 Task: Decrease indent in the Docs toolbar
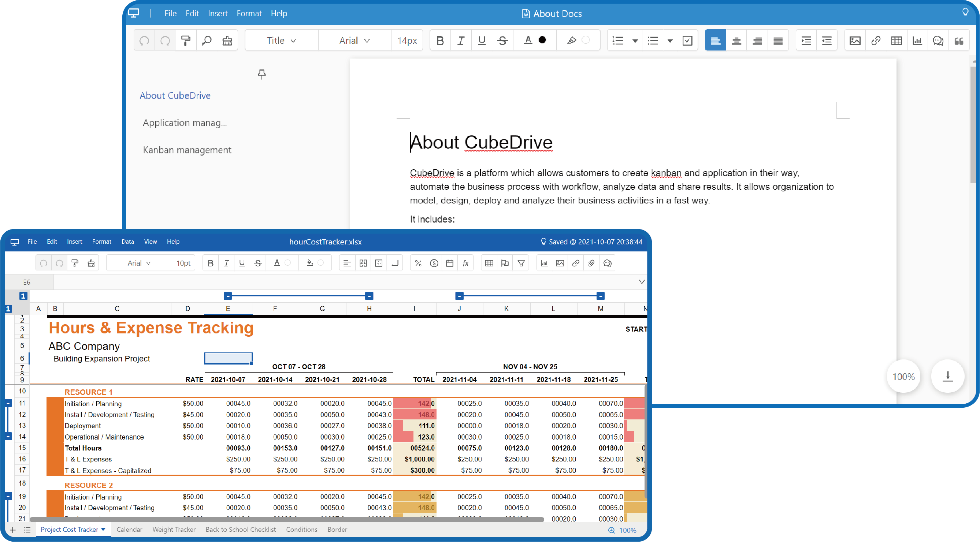[827, 40]
